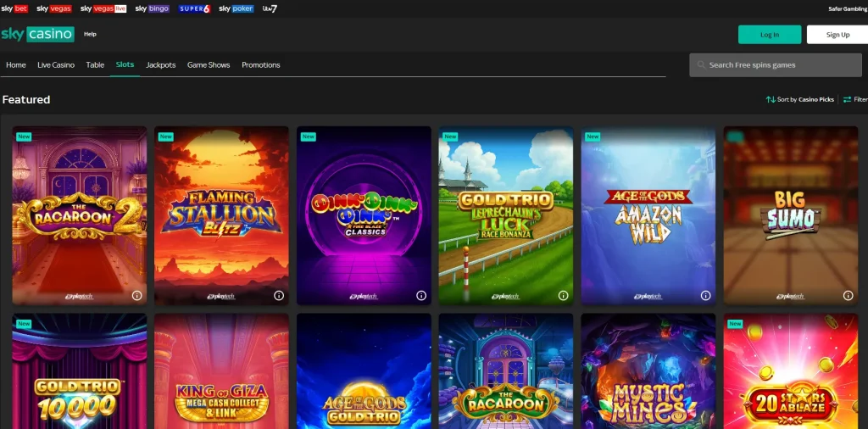The image size is (868, 429).
Task: Click the Log In button
Action: 770,34
